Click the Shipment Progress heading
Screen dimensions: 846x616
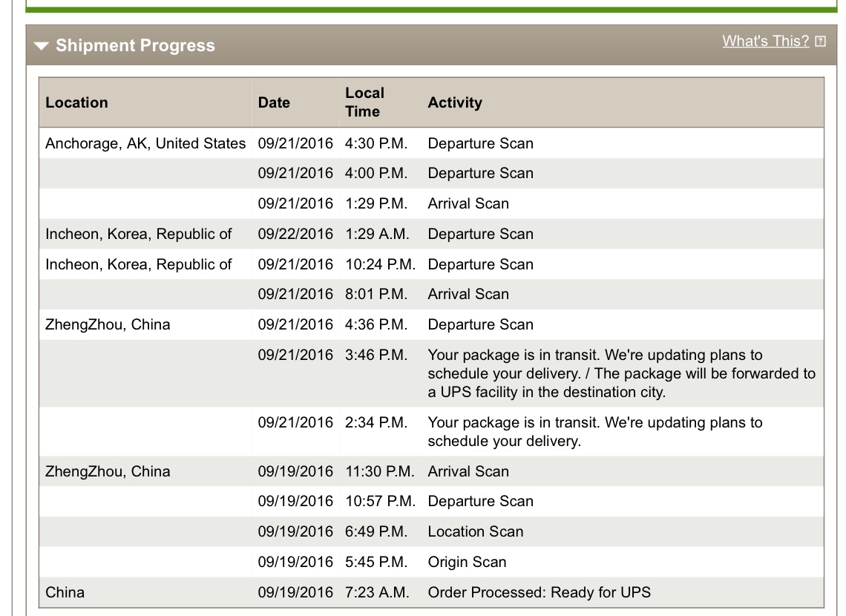135,45
